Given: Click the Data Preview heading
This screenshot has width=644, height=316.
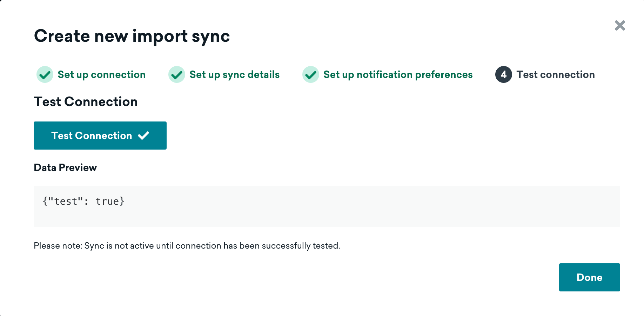Looking at the screenshot, I should click(x=65, y=167).
